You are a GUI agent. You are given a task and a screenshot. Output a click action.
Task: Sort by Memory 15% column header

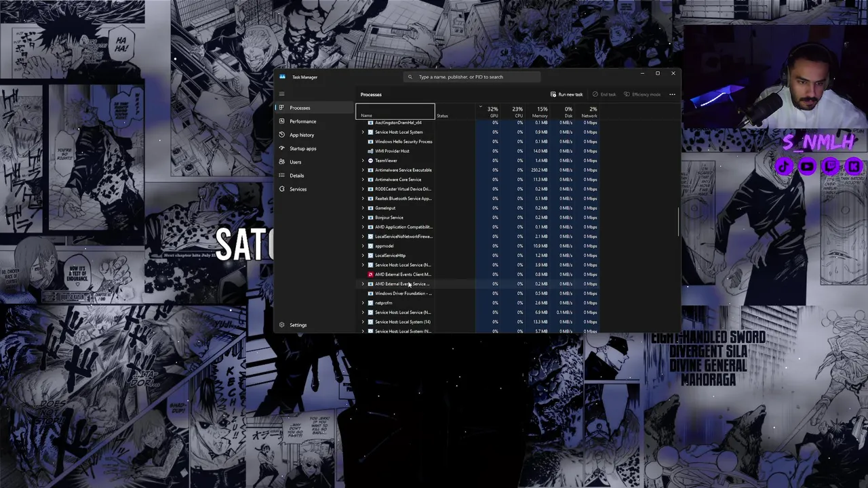[x=538, y=112]
